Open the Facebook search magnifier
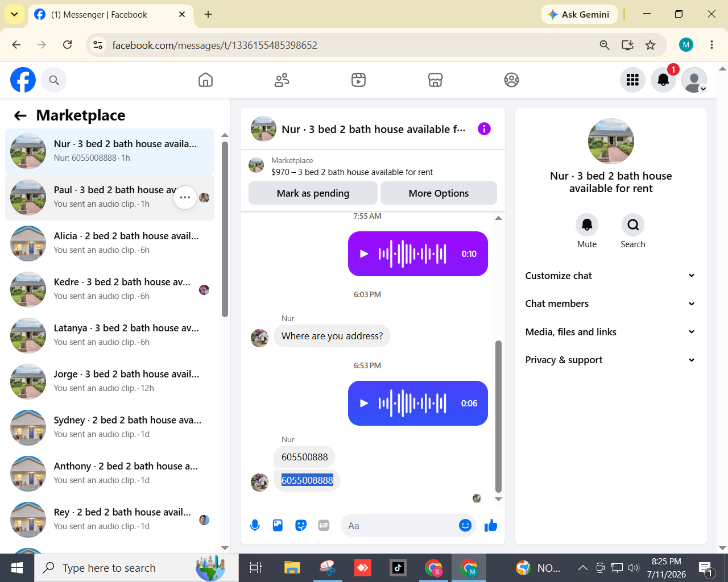 pyautogui.click(x=54, y=80)
